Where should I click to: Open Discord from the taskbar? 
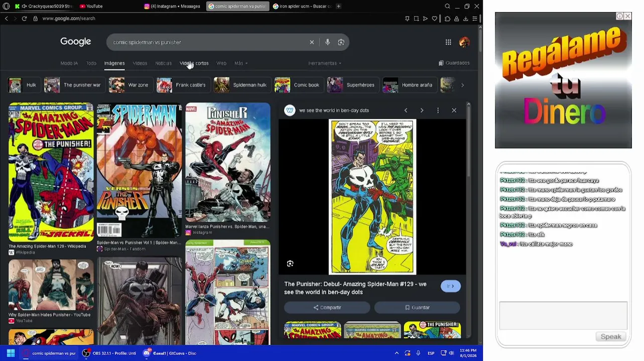click(x=170, y=353)
